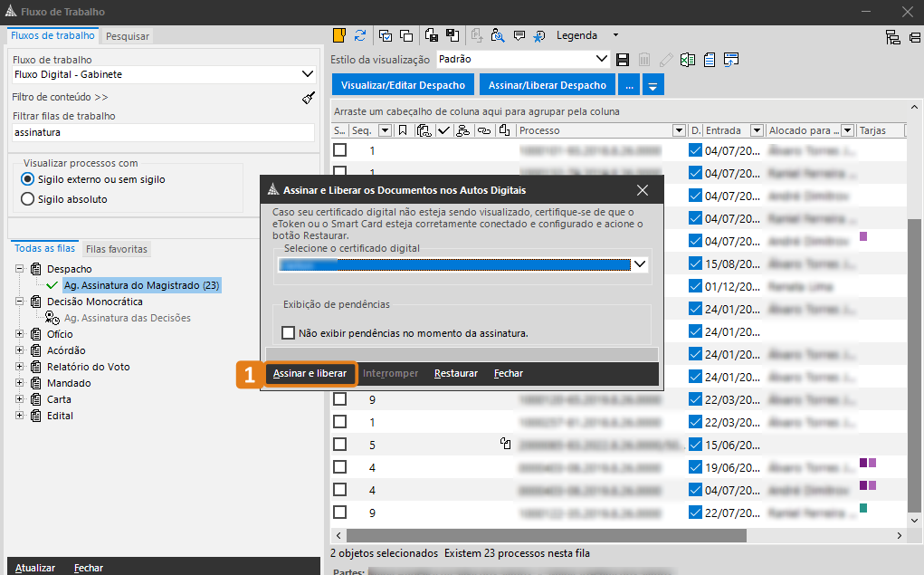
Task: Click the deselect-all stacked windows icon
Action: 406,35
